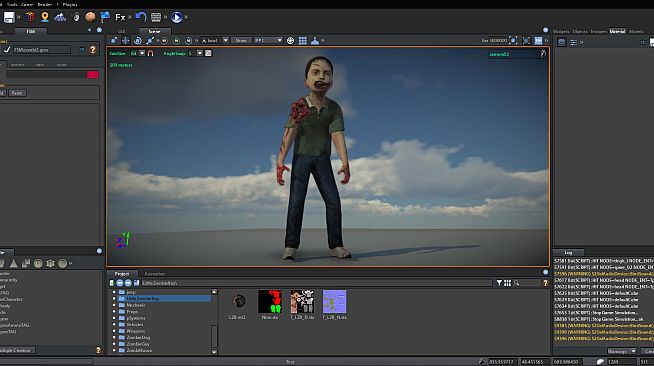The width and height of the screenshot is (654, 366).
Task: Select the ZombieGuy folder
Action: tap(138, 344)
